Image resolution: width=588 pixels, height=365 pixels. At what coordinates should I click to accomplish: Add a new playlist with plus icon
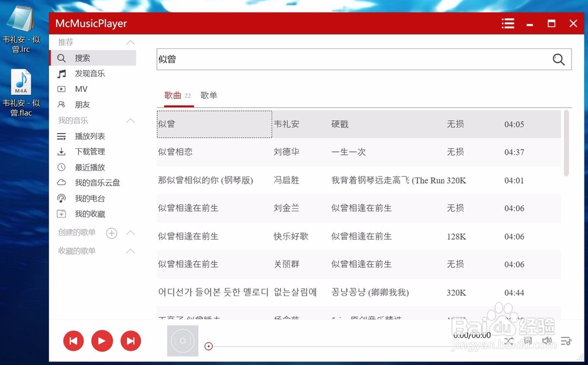coord(111,233)
